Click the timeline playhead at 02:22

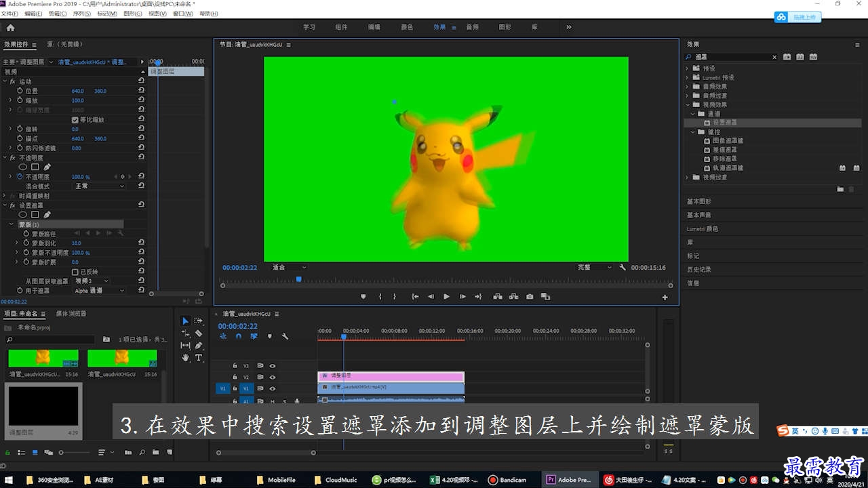[x=344, y=337]
